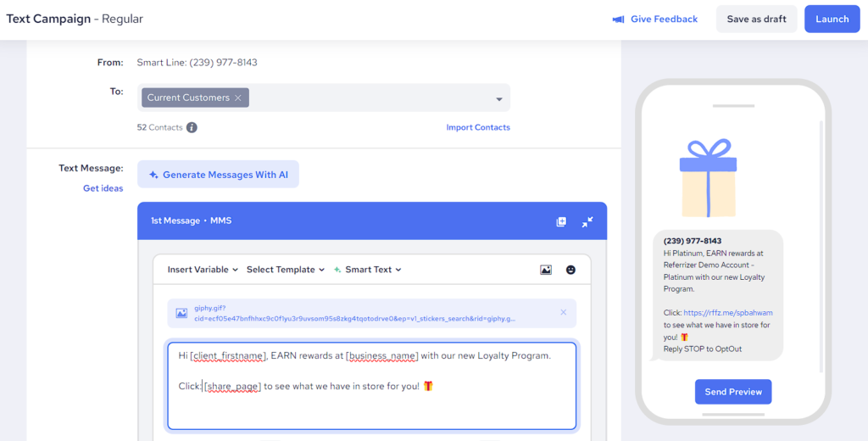Open the Smart Text menu
The width and height of the screenshot is (868, 441).
[x=368, y=270]
